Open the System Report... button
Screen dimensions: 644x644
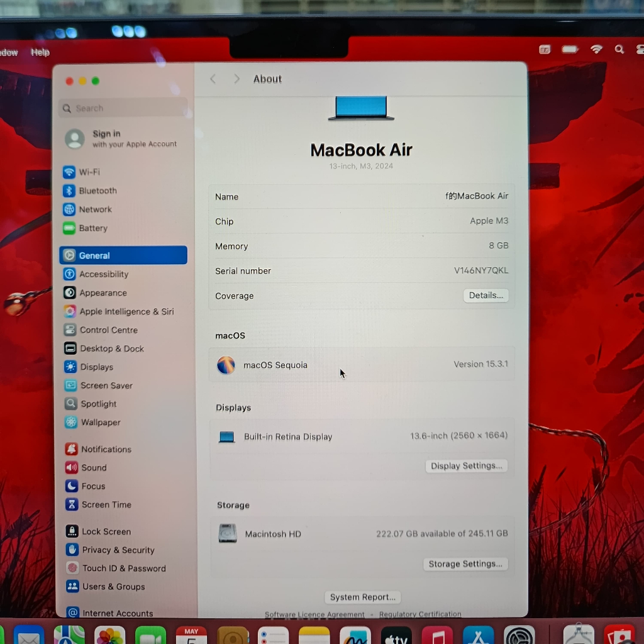tap(362, 597)
